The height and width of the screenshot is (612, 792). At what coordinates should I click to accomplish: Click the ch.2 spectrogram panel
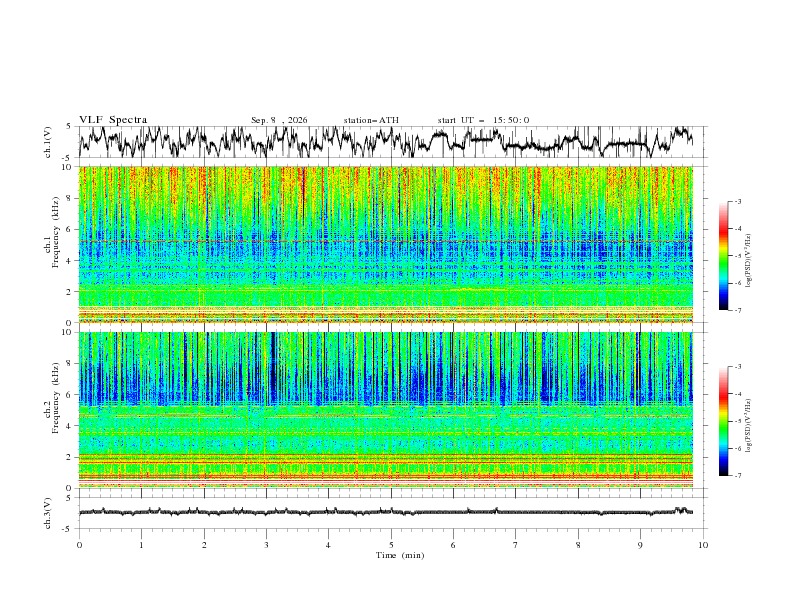click(x=386, y=410)
